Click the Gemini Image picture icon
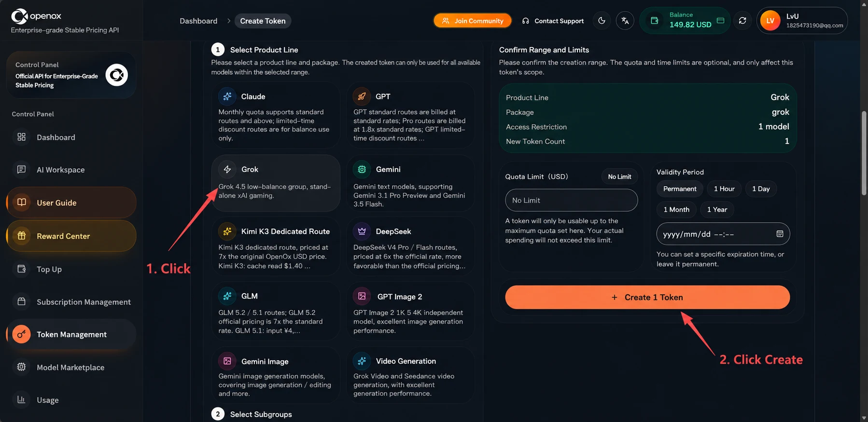The width and height of the screenshot is (868, 422). [227, 361]
